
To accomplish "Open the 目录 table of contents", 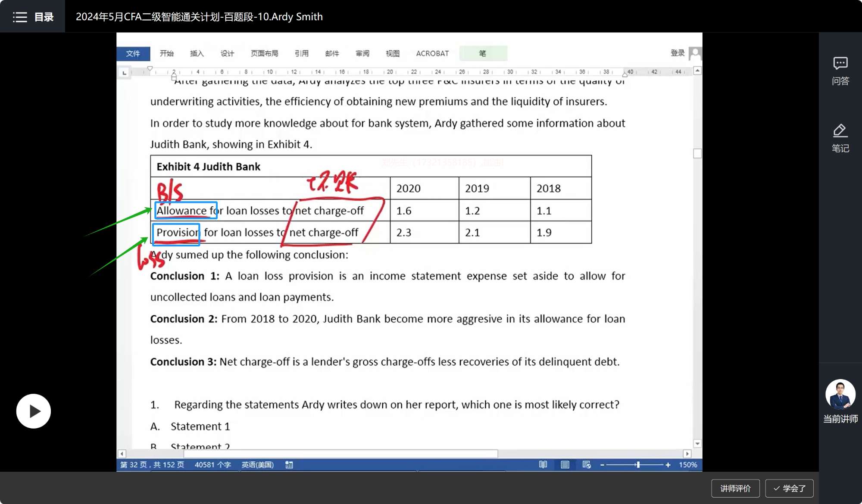I will coord(33,17).
